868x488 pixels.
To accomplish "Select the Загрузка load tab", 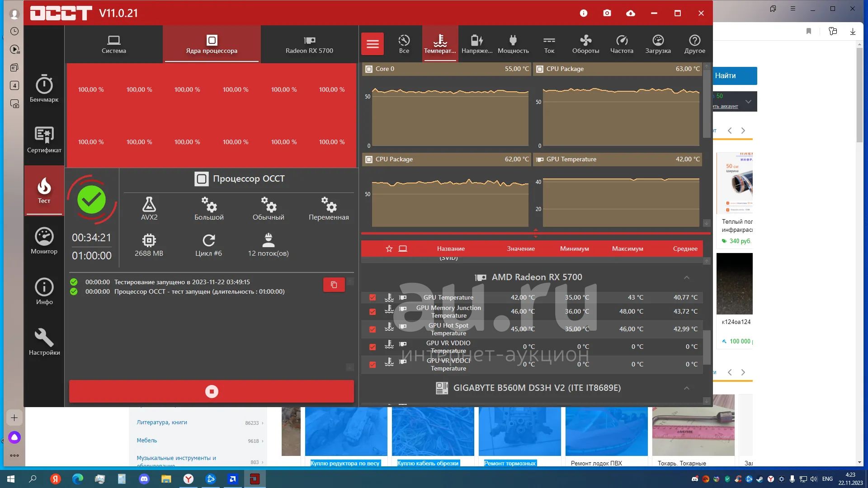I will (x=658, y=44).
